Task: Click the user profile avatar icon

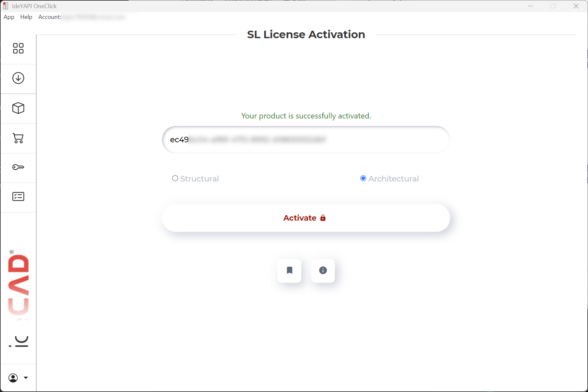Action: (x=13, y=378)
